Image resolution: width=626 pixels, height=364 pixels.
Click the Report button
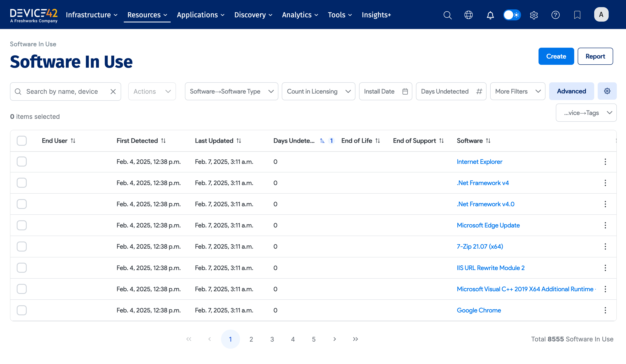595,56
